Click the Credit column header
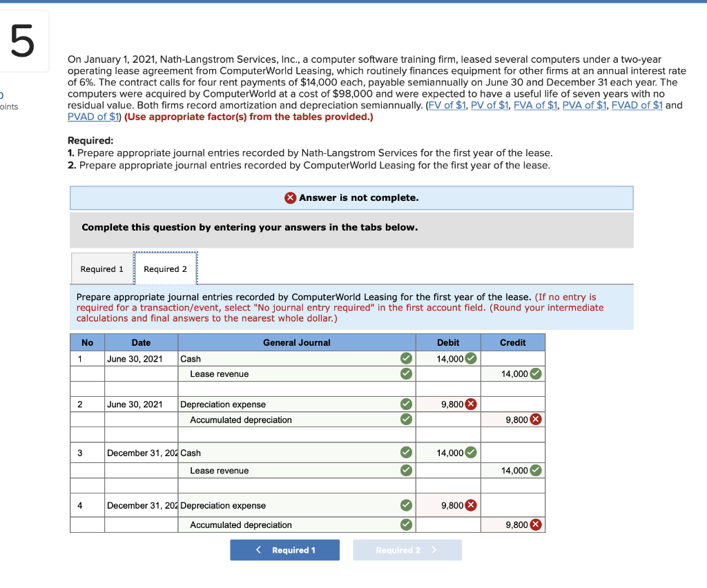 coord(513,342)
